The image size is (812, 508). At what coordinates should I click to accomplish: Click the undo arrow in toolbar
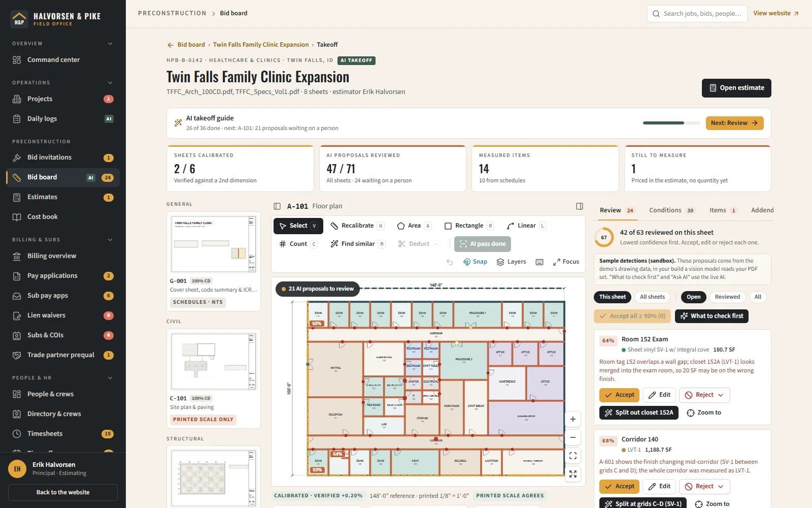[x=450, y=262]
